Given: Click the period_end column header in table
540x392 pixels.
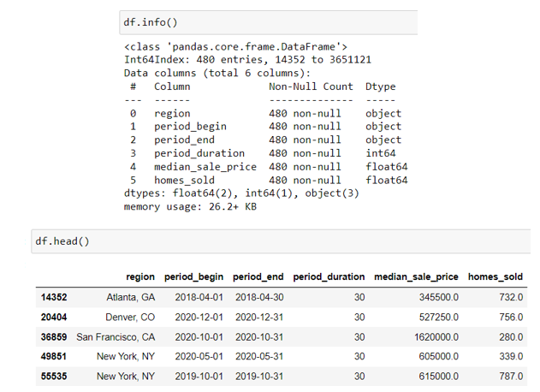Looking at the screenshot, I should 258,277.
